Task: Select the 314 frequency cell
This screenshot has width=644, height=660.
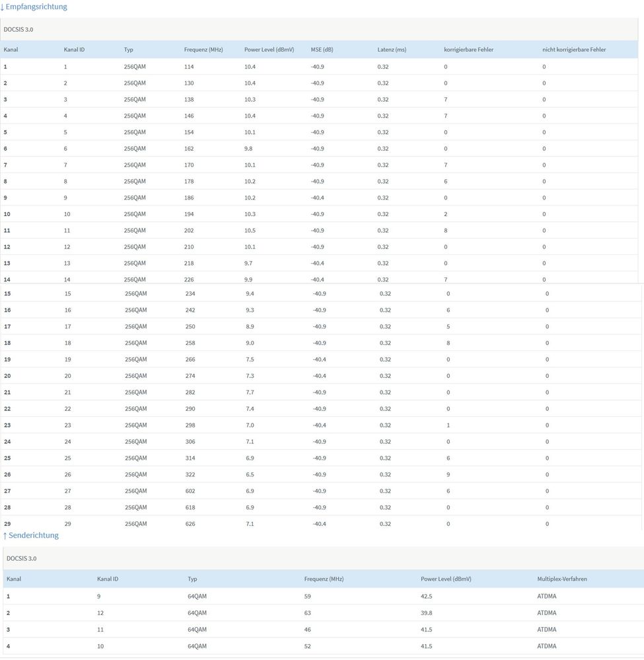Action: pos(190,458)
